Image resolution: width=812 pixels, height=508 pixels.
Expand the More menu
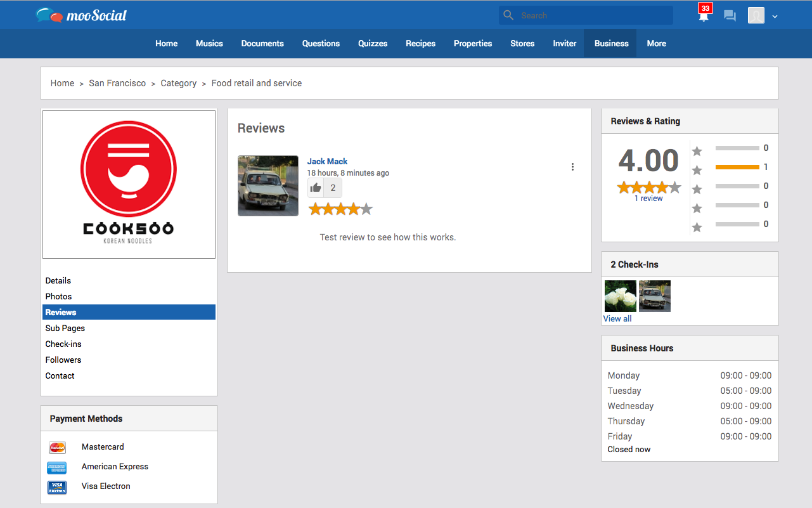656,43
